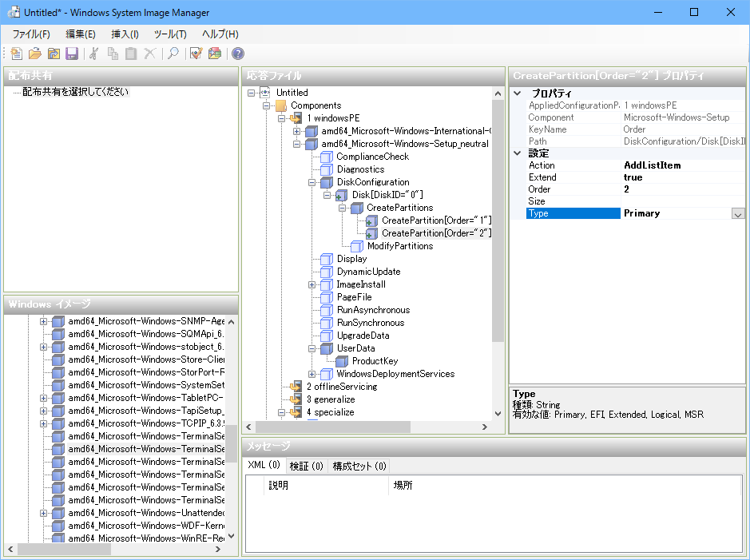Viewport: 750px width, 560px height.
Task: Collapse the プロパティ property section
Action: pyautogui.click(x=518, y=93)
